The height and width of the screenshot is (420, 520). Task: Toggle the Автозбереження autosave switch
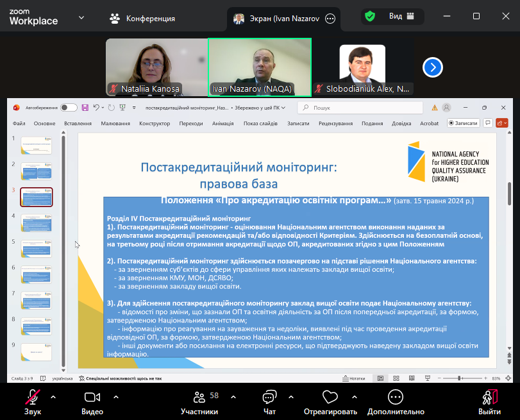coord(69,108)
